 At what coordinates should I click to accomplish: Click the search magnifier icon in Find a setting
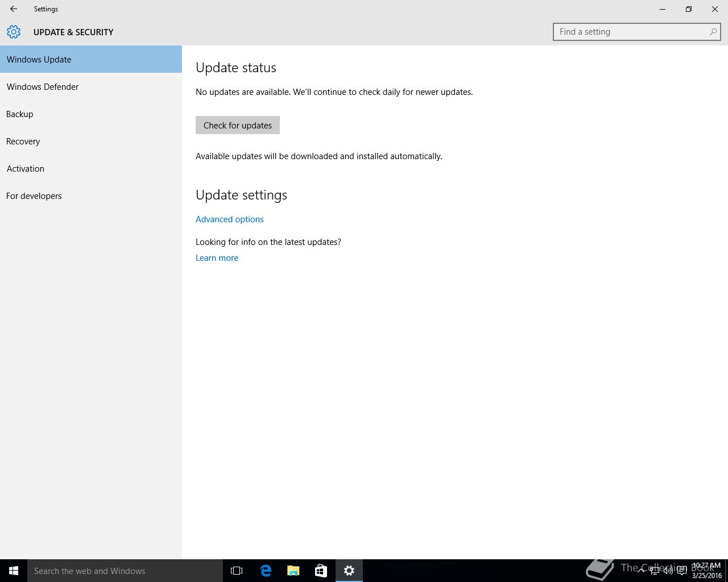(713, 32)
